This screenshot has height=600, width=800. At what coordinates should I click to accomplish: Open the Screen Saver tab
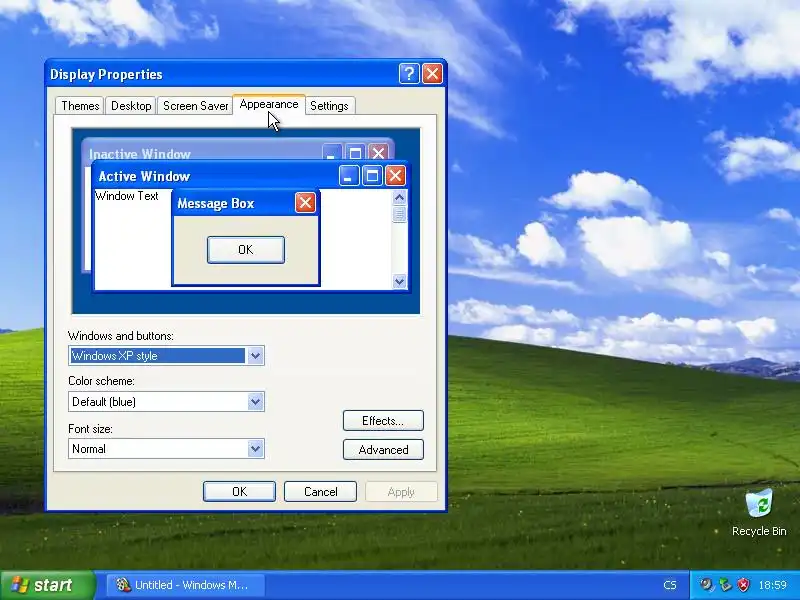(195, 106)
